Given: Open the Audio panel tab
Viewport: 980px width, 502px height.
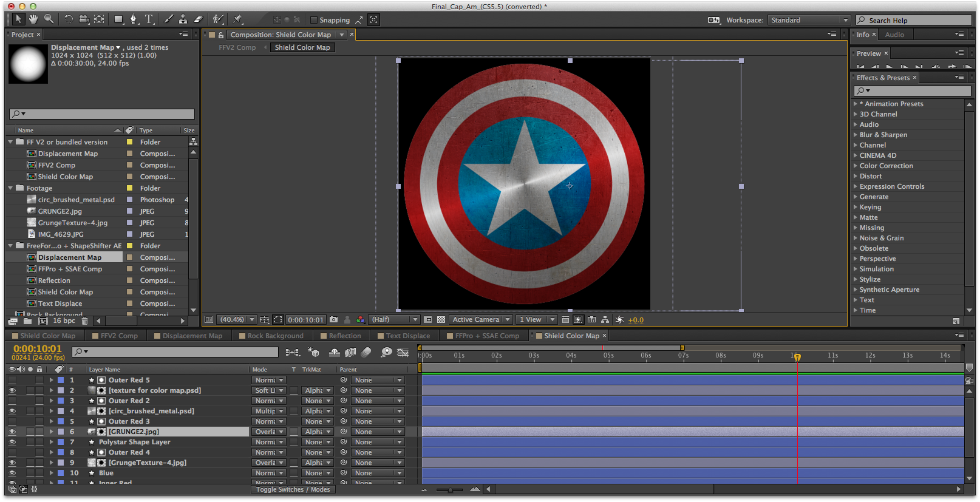Looking at the screenshot, I should [x=894, y=35].
